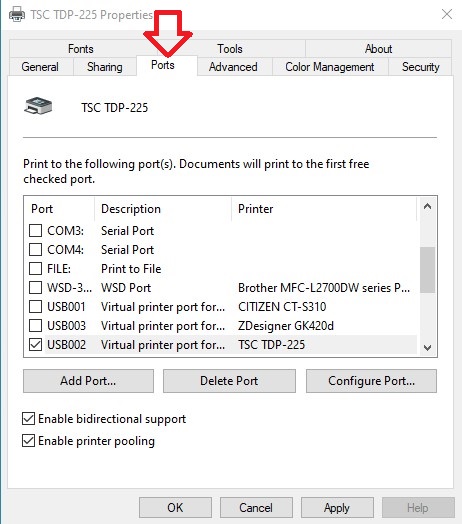Click the printer icon in title bar
The width and height of the screenshot is (462, 524).
(17, 15)
